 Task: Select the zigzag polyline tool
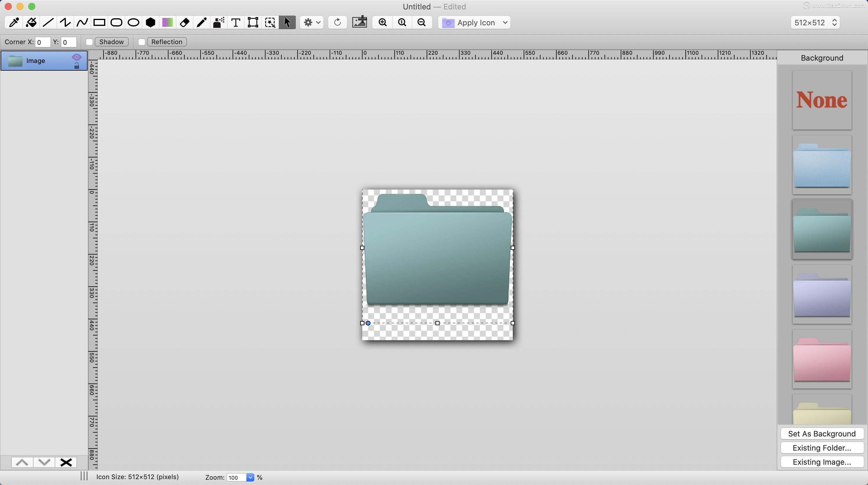pos(65,23)
